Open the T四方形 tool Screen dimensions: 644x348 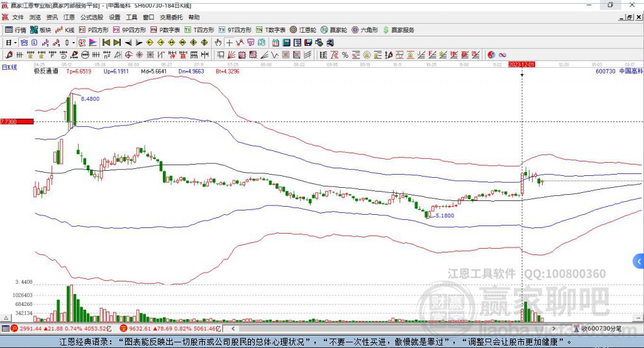199,30
